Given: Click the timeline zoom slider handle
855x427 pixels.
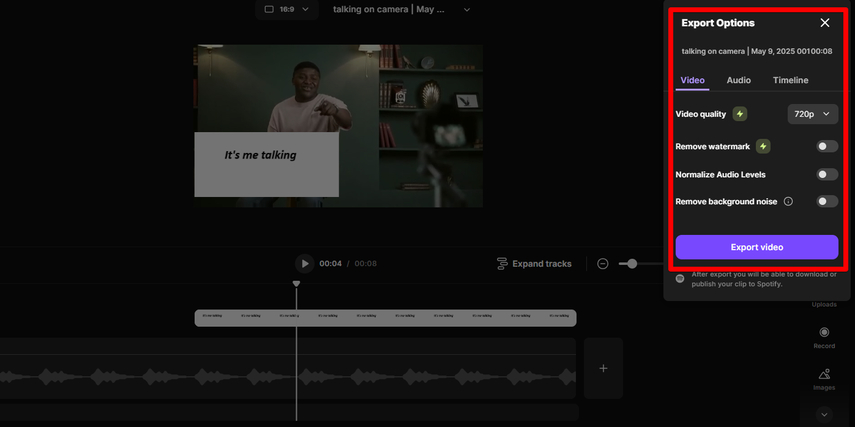Looking at the screenshot, I should point(632,264).
